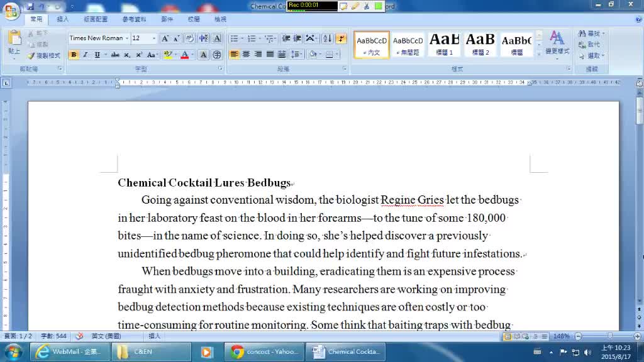Viewport: 644px width, 362px height.
Task: Center align the paragraph
Action: point(246,54)
